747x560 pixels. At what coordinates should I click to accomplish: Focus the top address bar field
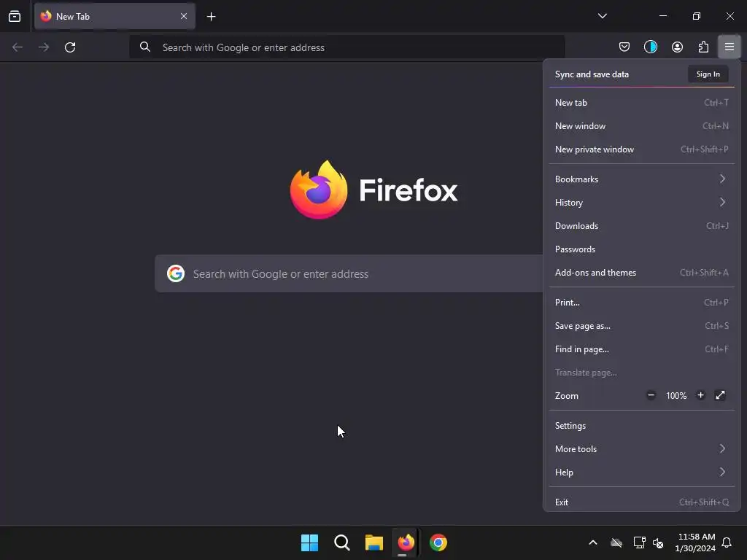(x=347, y=47)
